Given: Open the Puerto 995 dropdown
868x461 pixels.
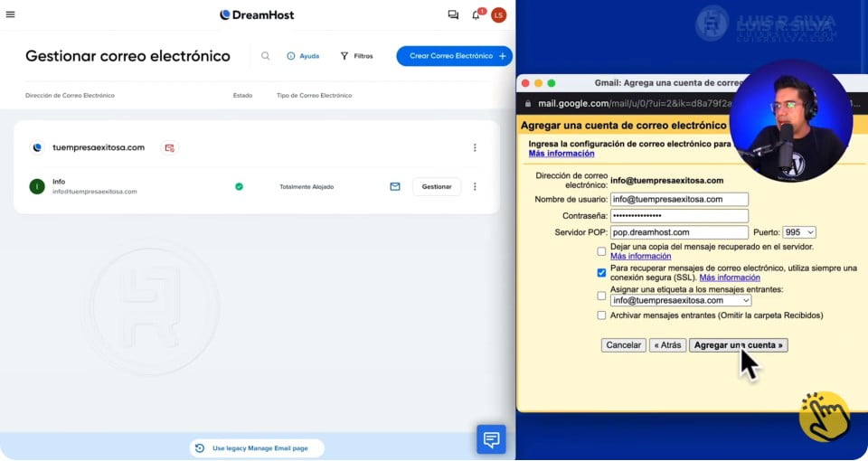Looking at the screenshot, I should (799, 232).
